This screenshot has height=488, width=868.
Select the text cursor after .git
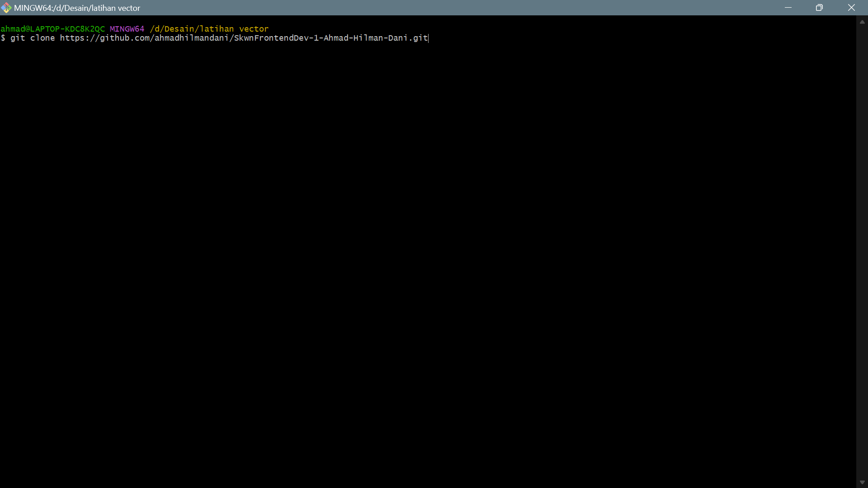pos(428,38)
